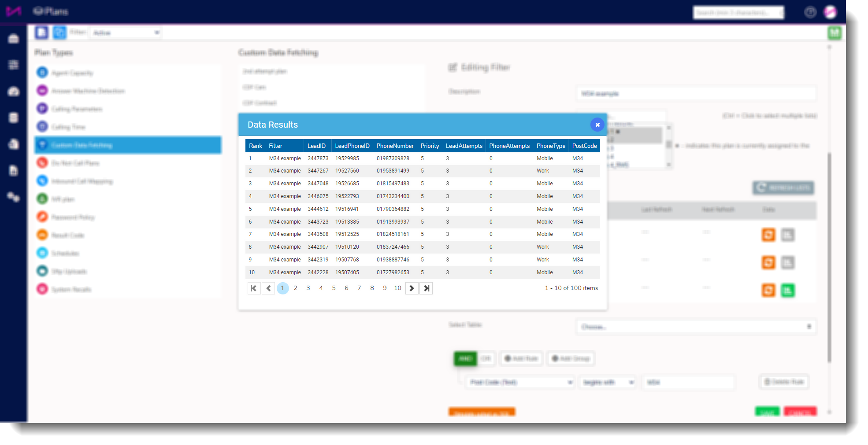Sort by Priority column header
This screenshot has height=445, width=868.
click(430, 146)
